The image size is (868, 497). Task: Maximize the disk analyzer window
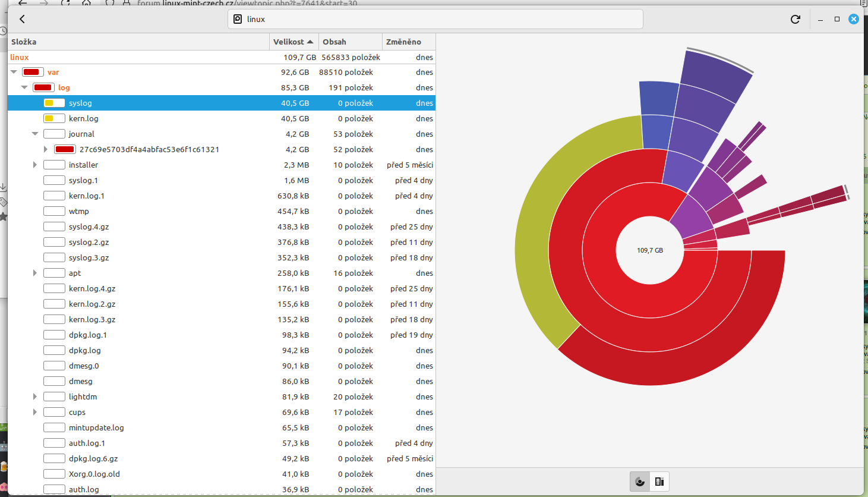(x=837, y=19)
